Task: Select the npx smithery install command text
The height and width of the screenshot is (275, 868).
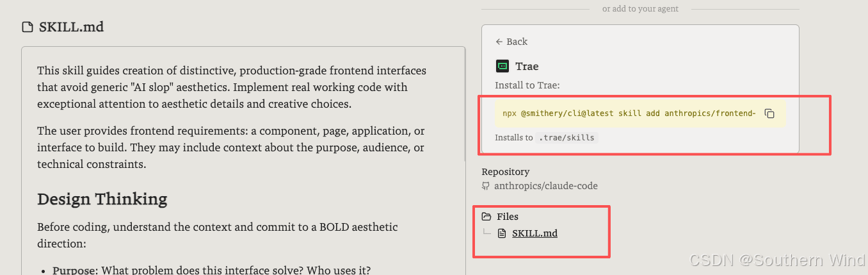Action: [629, 113]
